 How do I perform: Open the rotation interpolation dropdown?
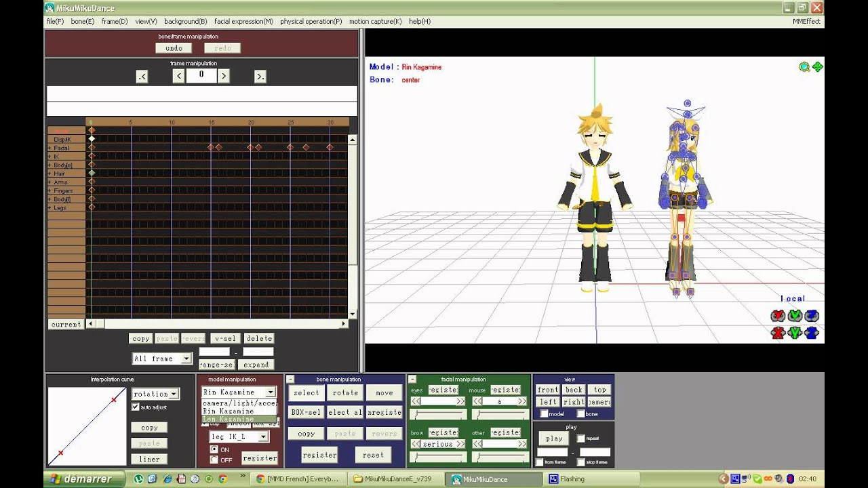pos(174,394)
